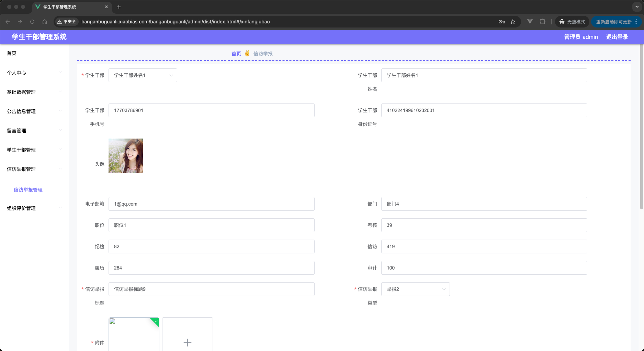Expand the 组织评价管理 sidebar menu

(34, 208)
